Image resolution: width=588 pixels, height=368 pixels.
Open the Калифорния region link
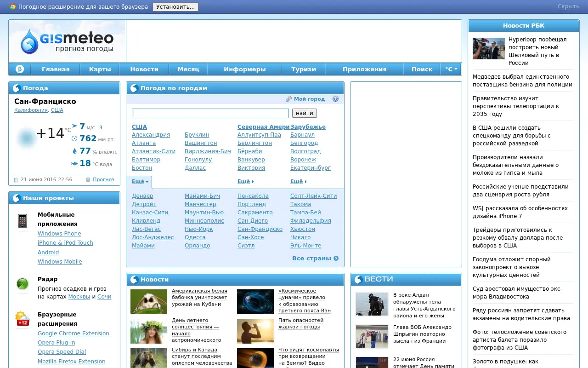(x=31, y=110)
